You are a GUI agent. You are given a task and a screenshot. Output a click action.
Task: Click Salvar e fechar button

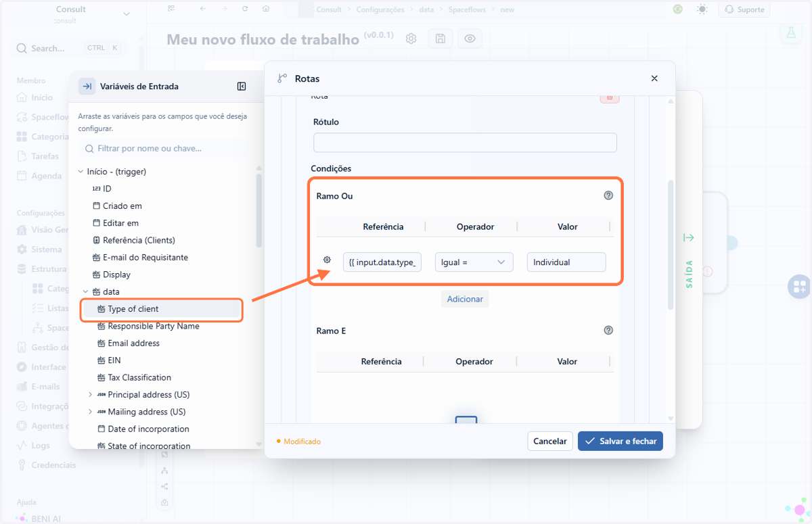[x=620, y=442]
